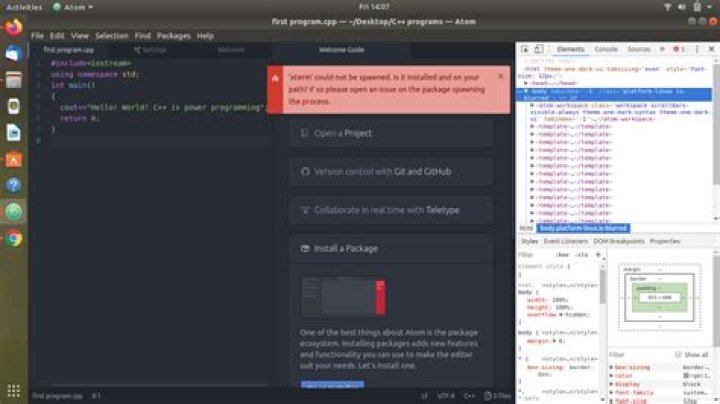Enable the Show all checkbox in Computed
The image size is (720, 404).
[678, 354]
